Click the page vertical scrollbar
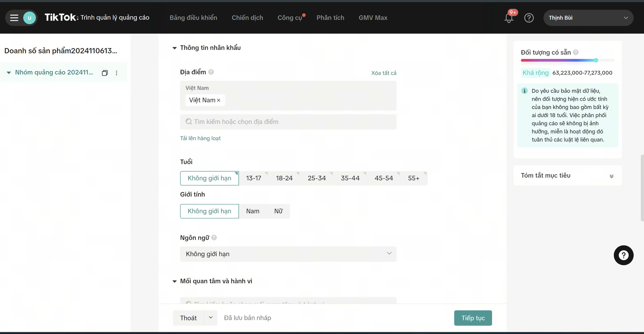644x334 pixels. tap(642, 188)
